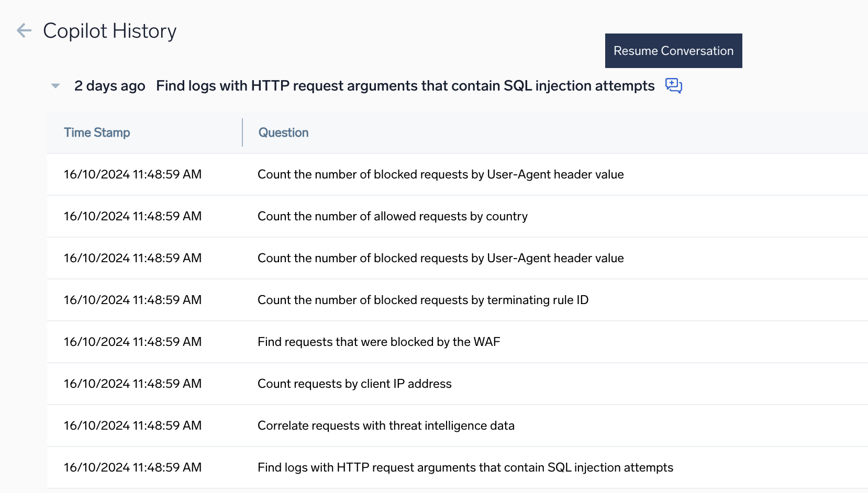Collapse the 2 days ago conversation group
Screen dimensions: 868x493
(55, 86)
